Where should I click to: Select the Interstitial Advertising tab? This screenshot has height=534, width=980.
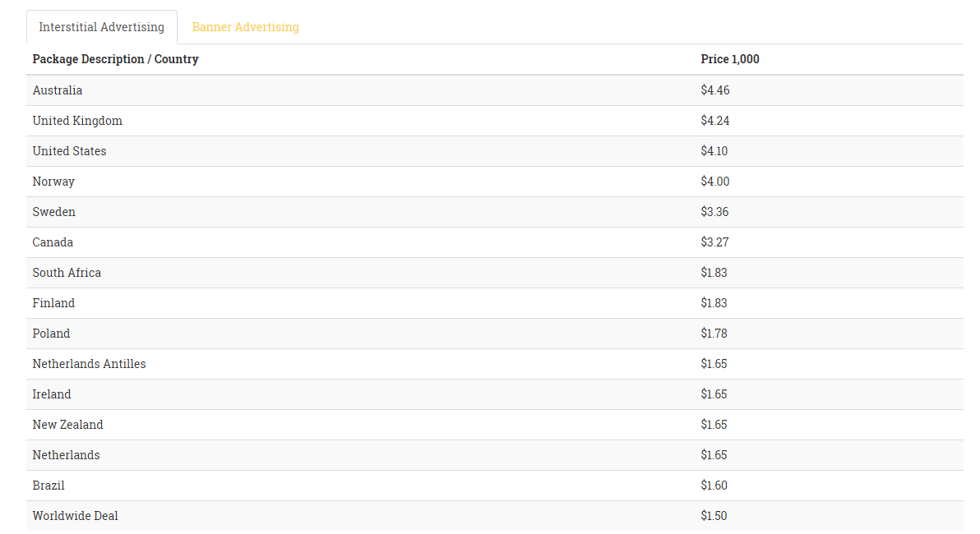click(x=102, y=27)
